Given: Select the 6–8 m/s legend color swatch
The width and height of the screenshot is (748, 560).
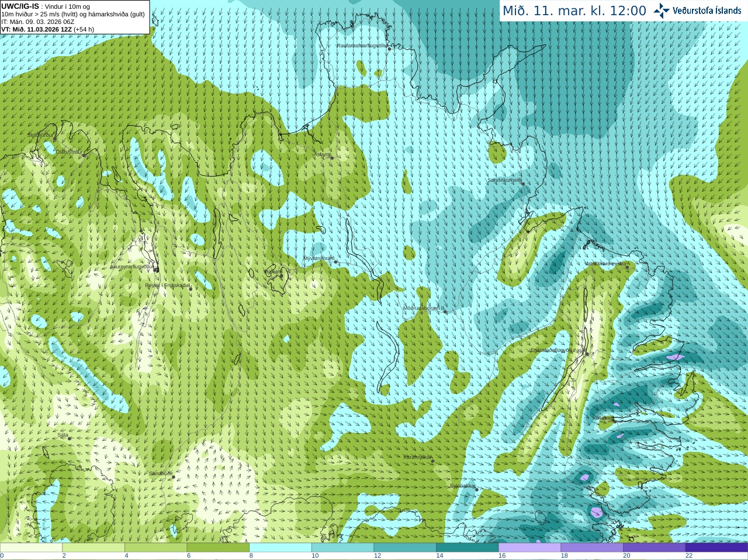Looking at the screenshot, I should click(x=218, y=548).
